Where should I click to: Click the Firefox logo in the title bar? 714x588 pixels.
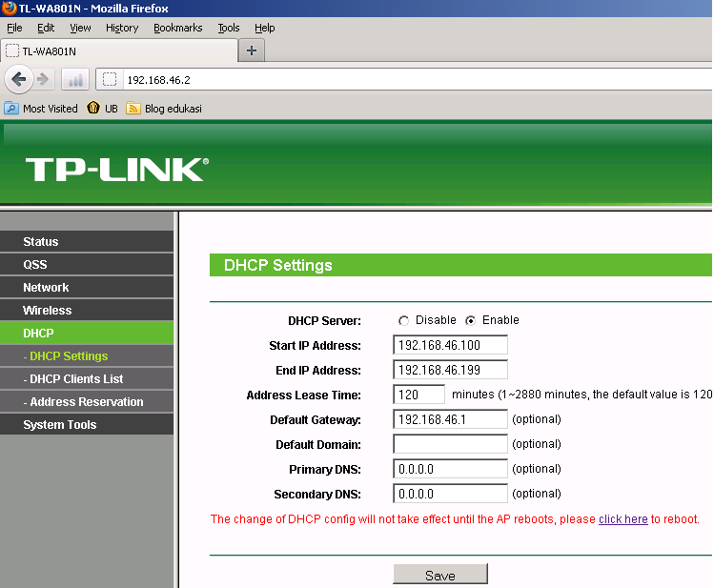(x=10, y=9)
